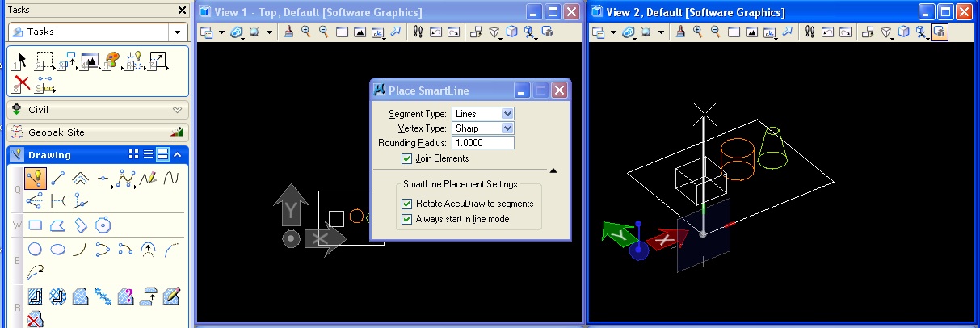Toggle Rotate AccuDraw to segments checkbox
This screenshot has width=980, height=328.
tap(406, 204)
